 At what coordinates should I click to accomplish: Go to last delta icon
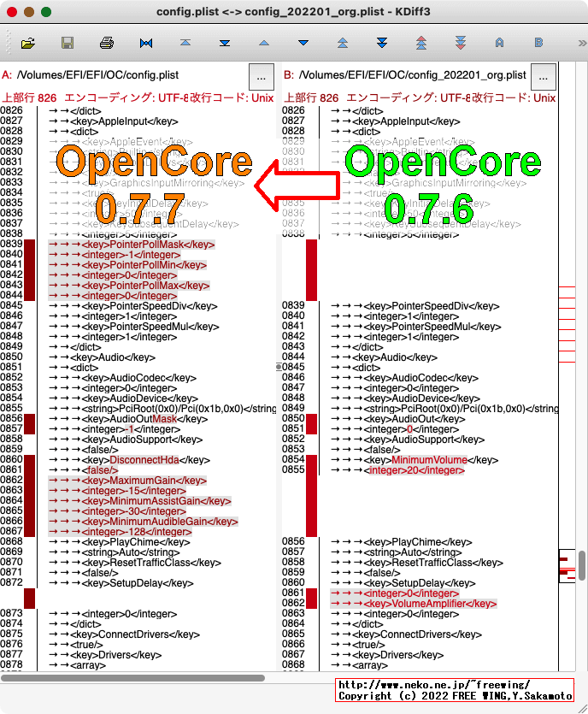point(225,44)
